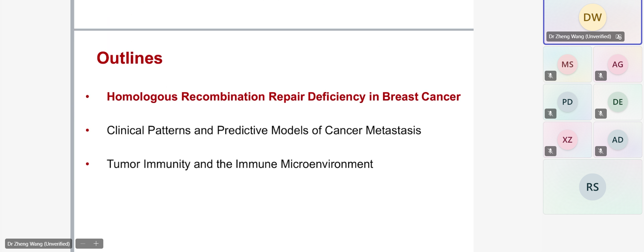Zoom out of shared content with minus
Viewport: 644px width, 252px height.
[83, 244]
